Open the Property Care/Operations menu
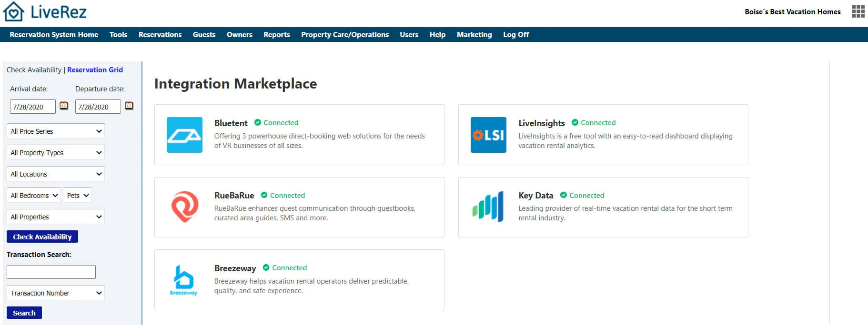868x325 pixels. tap(344, 35)
